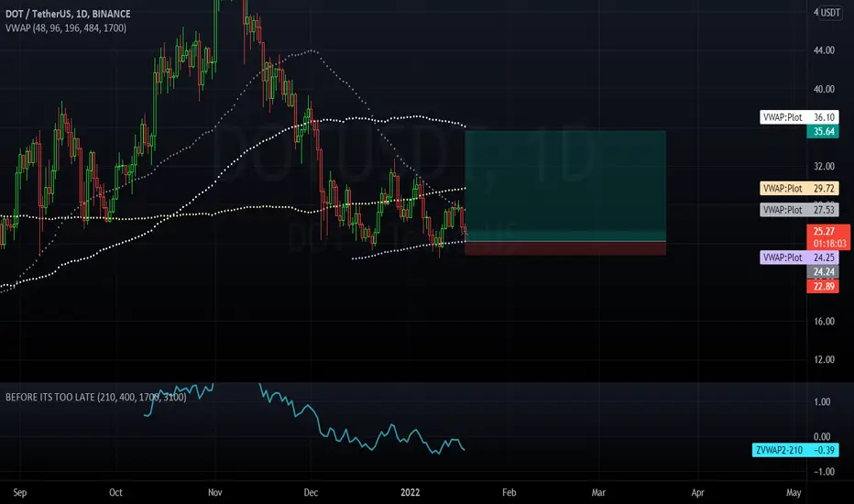Viewport: 854px width, 504px height.
Task: Click the VWAP:Plot 29.72 price label
Action: pos(799,189)
